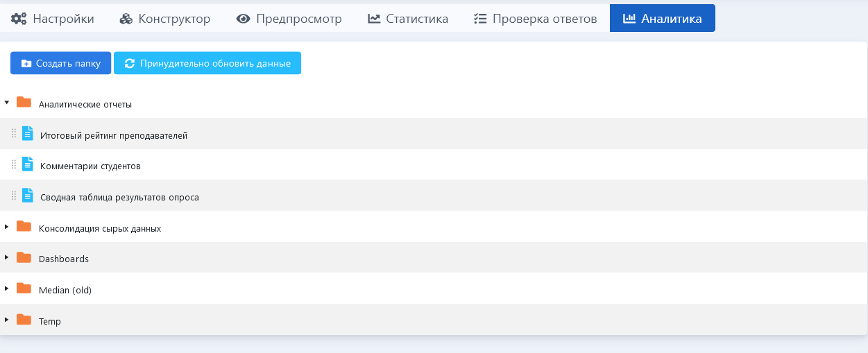Click the document icon beside Итоговый рейтинг преподавателей
The width and height of the screenshot is (868, 353).
coord(28,133)
